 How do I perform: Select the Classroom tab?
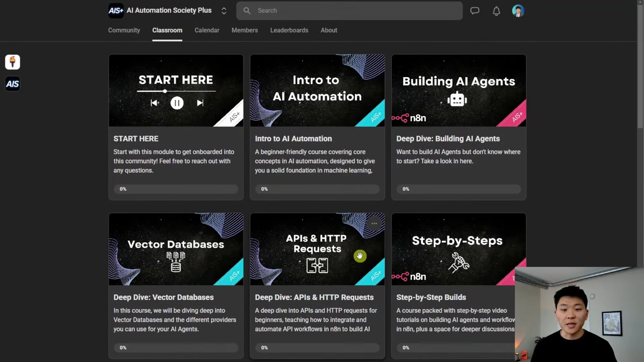click(x=167, y=30)
